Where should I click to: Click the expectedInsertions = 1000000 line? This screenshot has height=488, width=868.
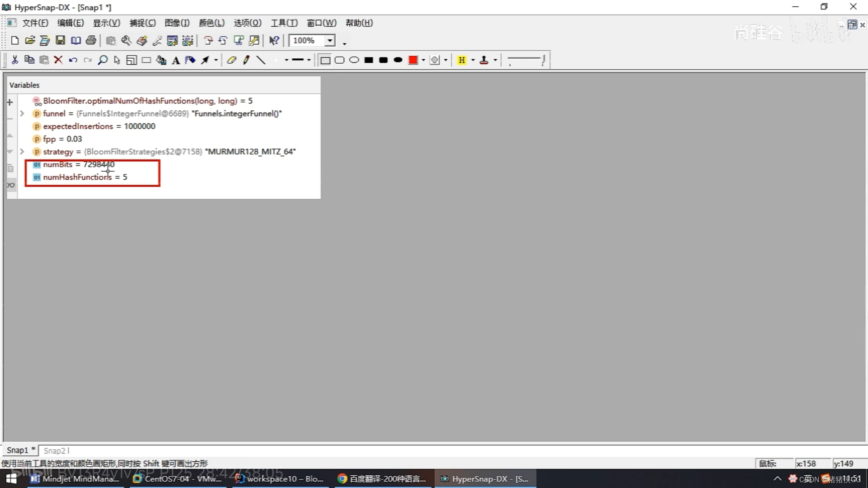[99, 126]
